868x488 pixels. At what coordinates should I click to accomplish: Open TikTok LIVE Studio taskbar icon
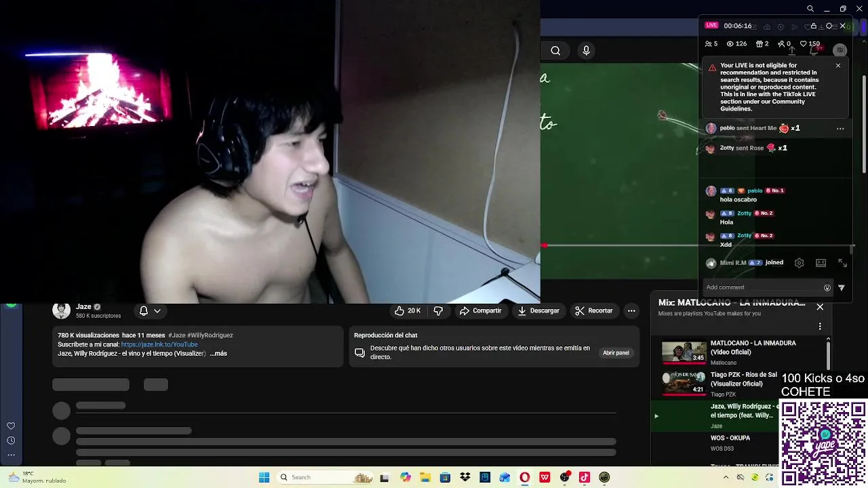tap(585, 477)
